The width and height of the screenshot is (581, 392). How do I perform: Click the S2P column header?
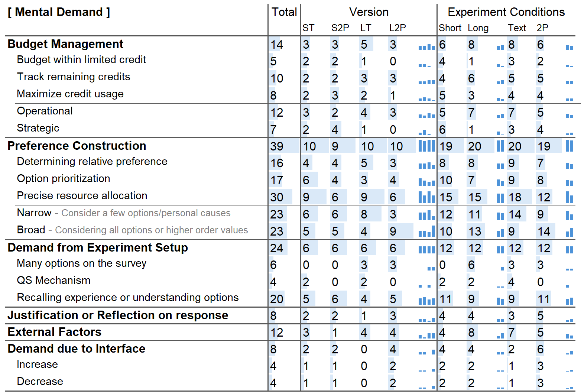click(340, 28)
